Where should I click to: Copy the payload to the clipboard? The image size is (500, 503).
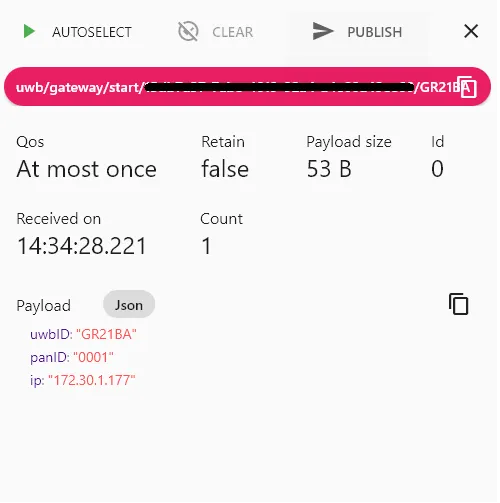[x=459, y=304]
